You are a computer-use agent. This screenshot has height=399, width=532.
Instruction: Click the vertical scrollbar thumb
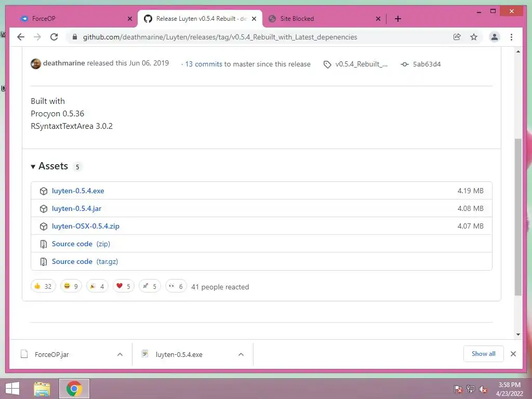click(518, 217)
